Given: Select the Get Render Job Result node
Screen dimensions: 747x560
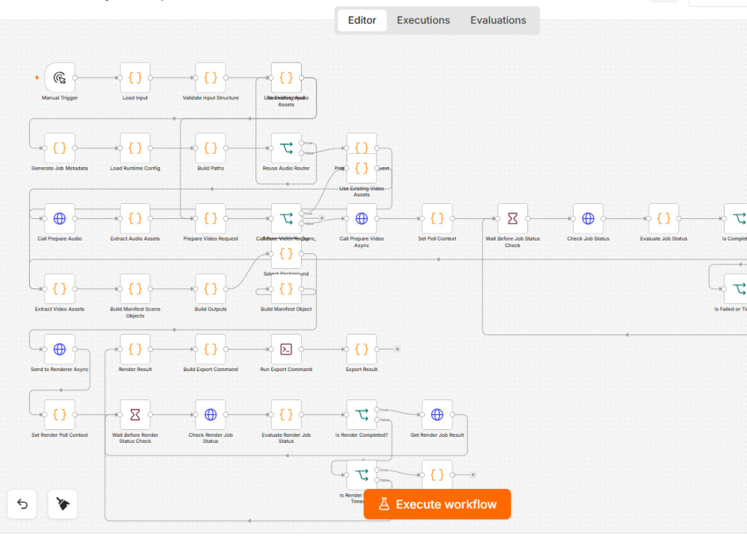Looking at the screenshot, I should point(437,414).
